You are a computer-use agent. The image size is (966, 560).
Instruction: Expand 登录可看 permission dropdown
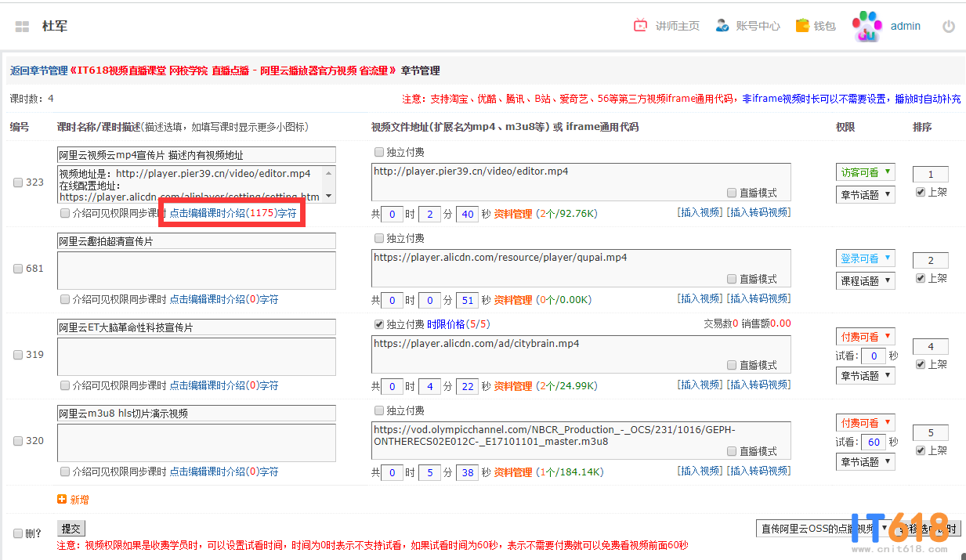point(865,258)
